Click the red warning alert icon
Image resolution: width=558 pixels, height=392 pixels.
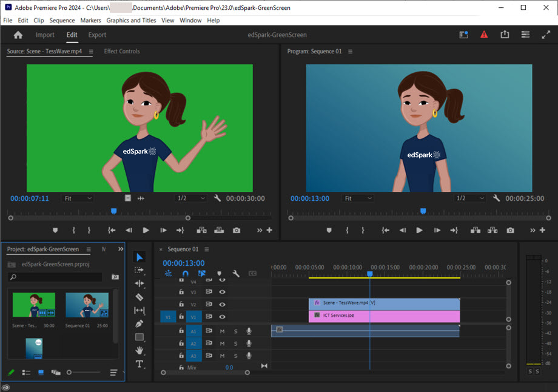[x=484, y=35]
